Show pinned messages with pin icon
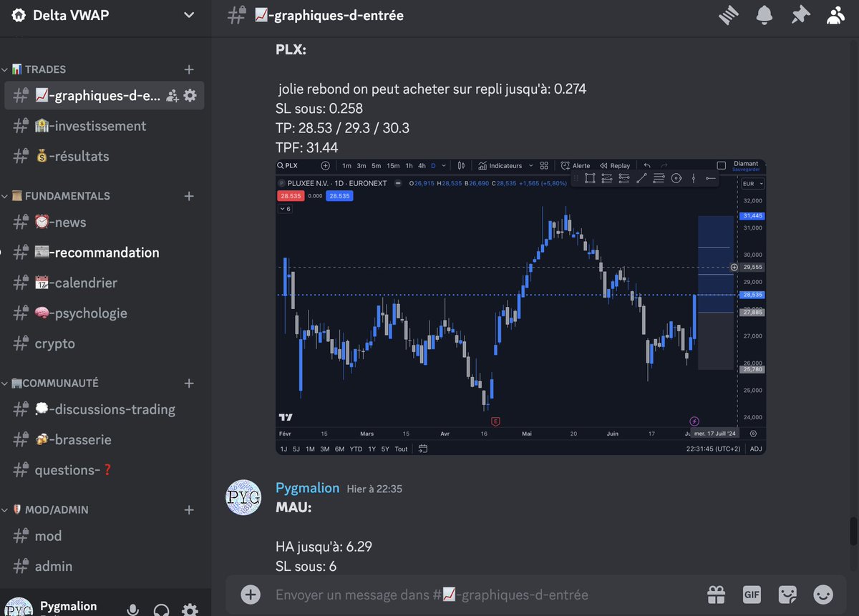The image size is (859, 616). pos(800,16)
